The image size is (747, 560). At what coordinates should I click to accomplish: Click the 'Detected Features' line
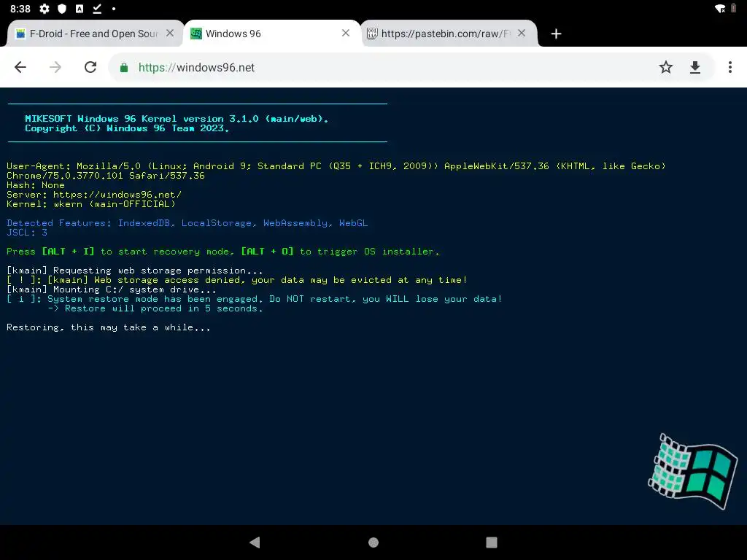coord(187,223)
